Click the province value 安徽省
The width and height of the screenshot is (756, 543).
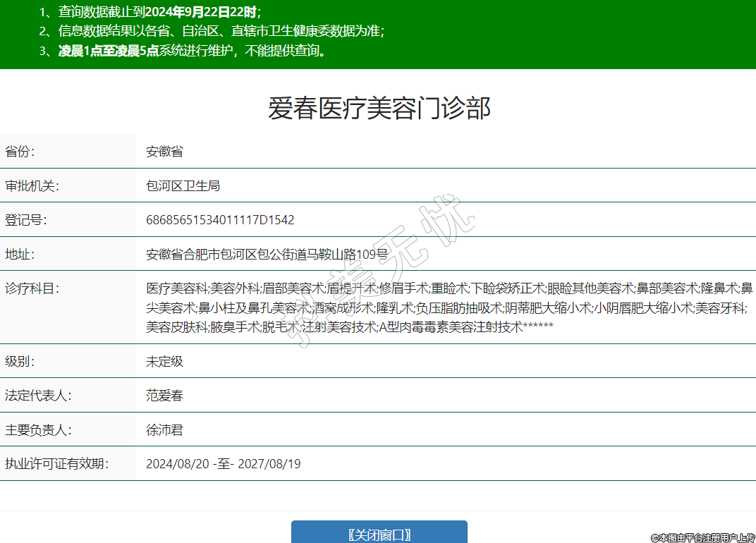click(x=164, y=152)
